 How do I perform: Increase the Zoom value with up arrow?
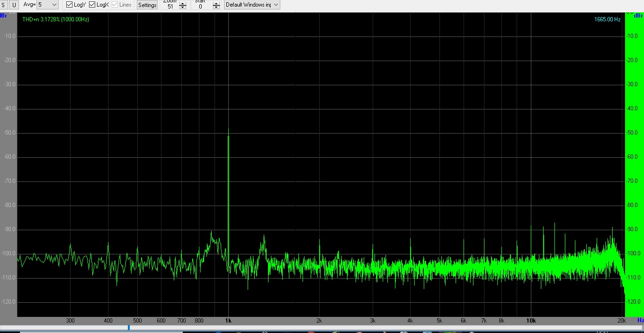pyautogui.click(x=183, y=4)
